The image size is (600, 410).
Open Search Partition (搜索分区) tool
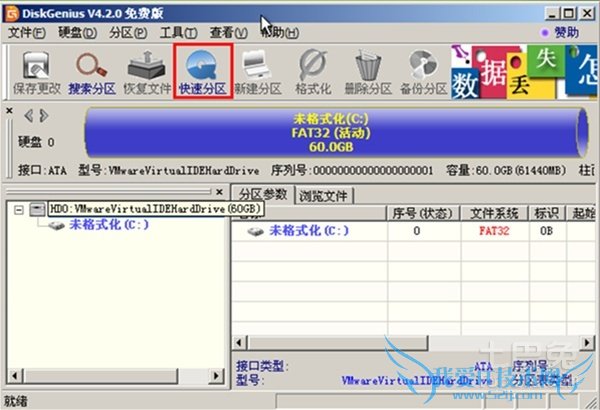coord(92,73)
